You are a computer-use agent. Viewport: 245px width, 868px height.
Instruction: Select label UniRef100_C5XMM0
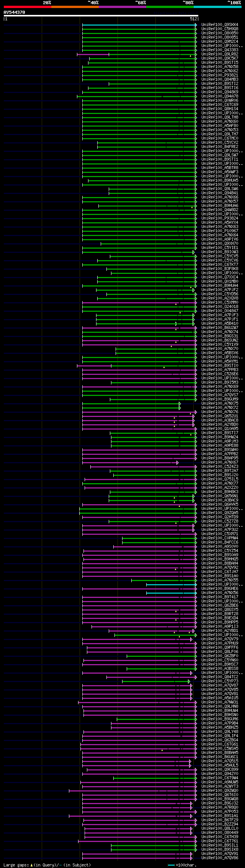[x=220, y=303]
